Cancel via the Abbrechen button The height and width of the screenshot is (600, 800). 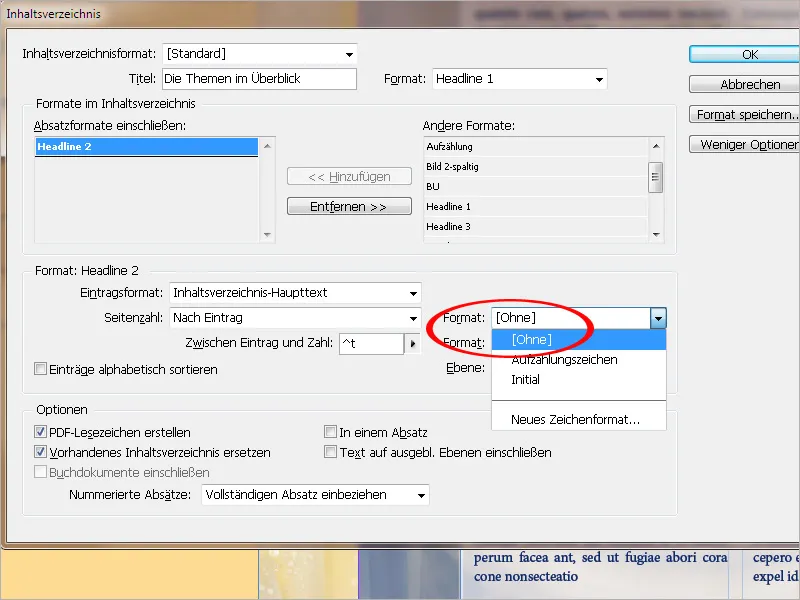744,84
